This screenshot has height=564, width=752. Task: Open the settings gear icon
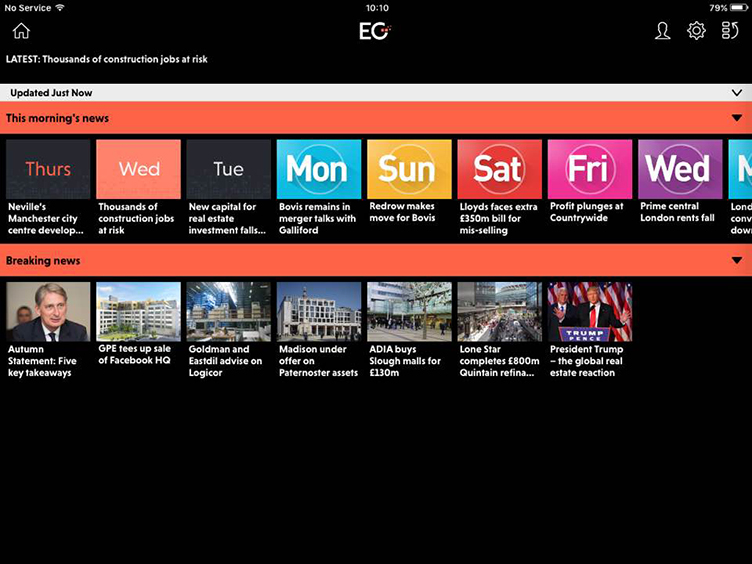coord(696,31)
